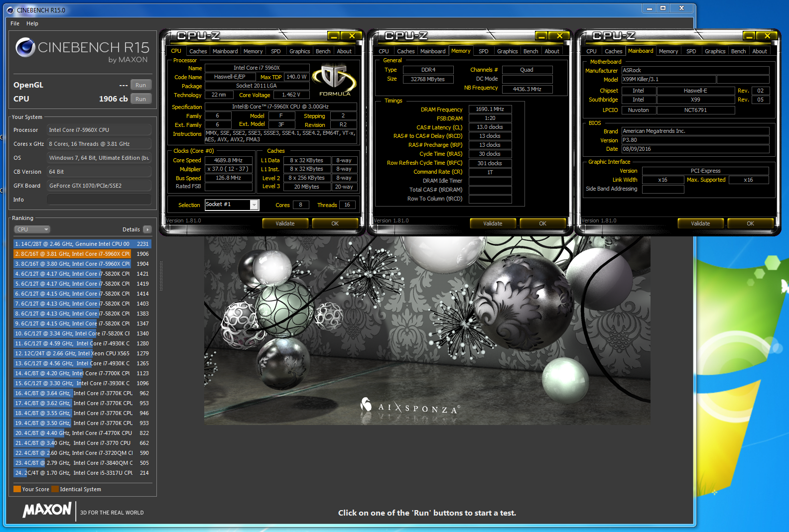Image resolution: width=789 pixels, height=532 pixels.
Task: Select ranking row 1 14C/28T score 2231
Action: 82,244
